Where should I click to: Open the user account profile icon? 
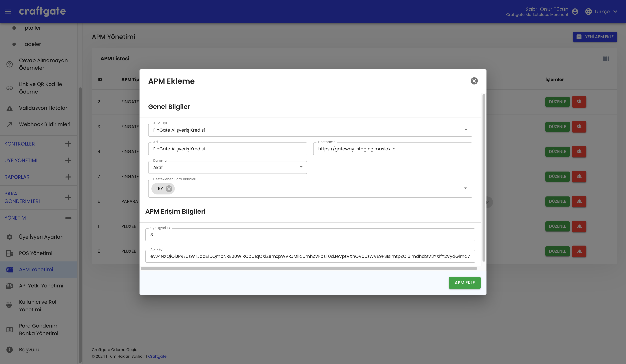pyautogui.click(x=575, y=11)
